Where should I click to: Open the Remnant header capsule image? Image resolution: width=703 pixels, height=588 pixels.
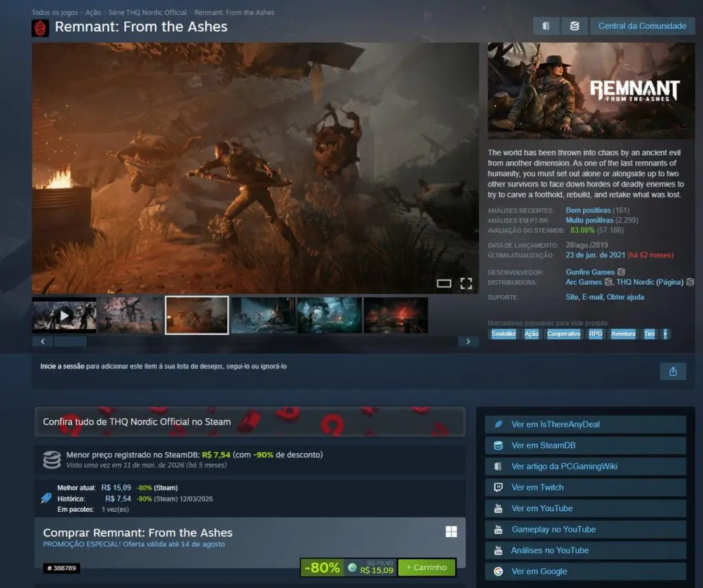(x=591, y=91)
